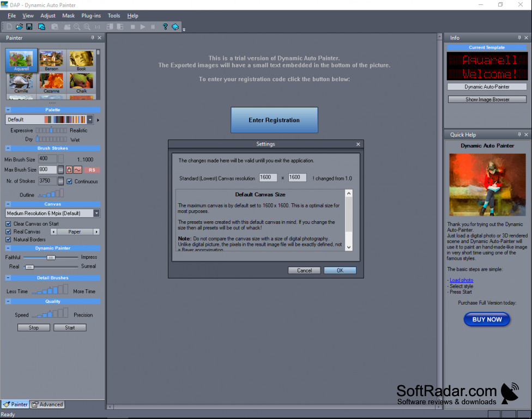This screenshot has width=532, height=419.
Task: Toggle the Natural Borders checkbox
Action: click(x=9, y=240)
